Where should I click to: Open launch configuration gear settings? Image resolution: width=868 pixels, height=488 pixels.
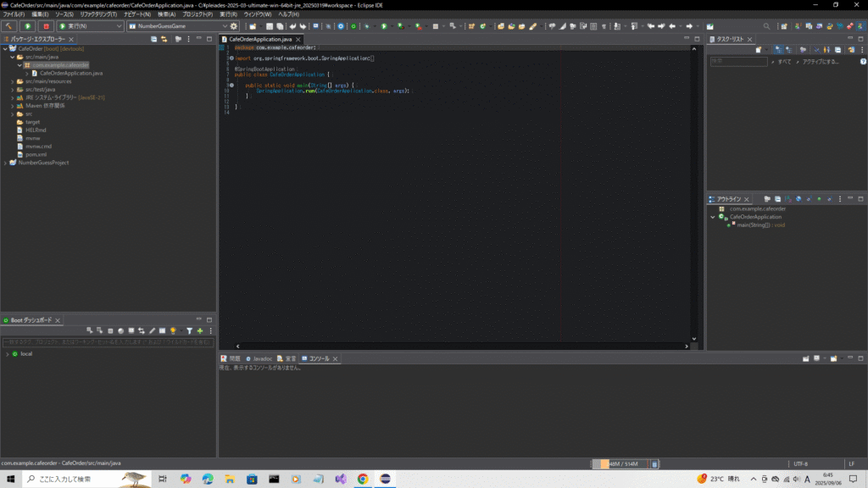click(x=234, y=26)
